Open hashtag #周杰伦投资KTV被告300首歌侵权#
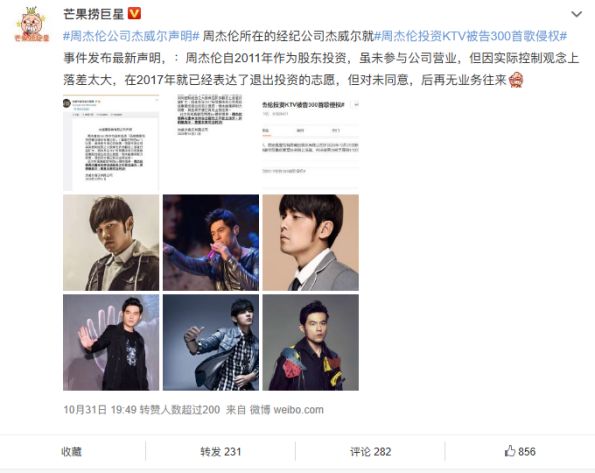The image size is (595, 473). pyautogui.click(x=471, y=36)
